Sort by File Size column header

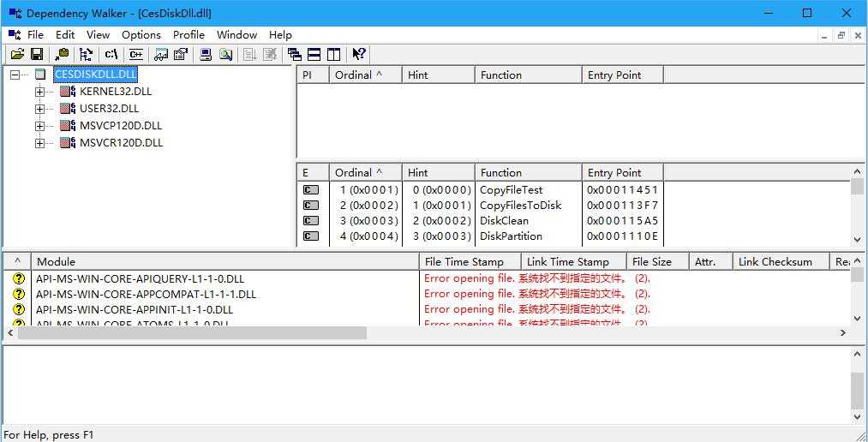pyautogui.click(x=658, y=261)
